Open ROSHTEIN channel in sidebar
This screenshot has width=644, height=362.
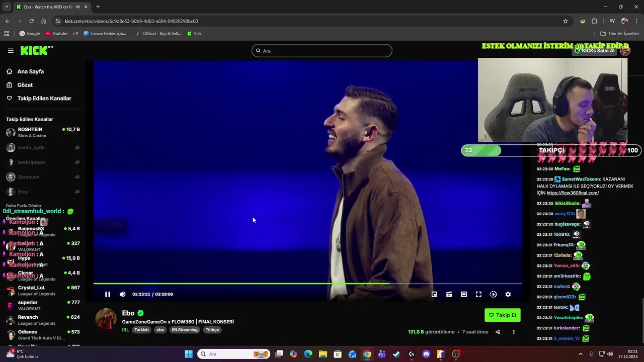[43, 132]
